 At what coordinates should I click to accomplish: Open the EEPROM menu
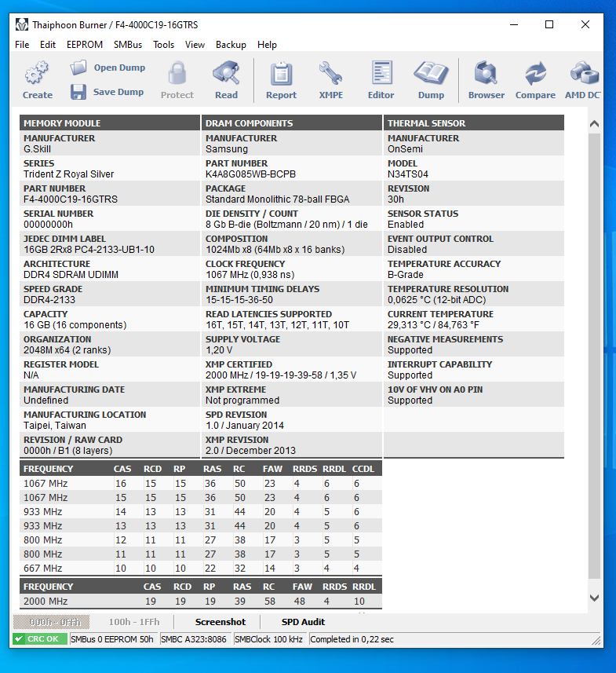click(x=85, y=45)
